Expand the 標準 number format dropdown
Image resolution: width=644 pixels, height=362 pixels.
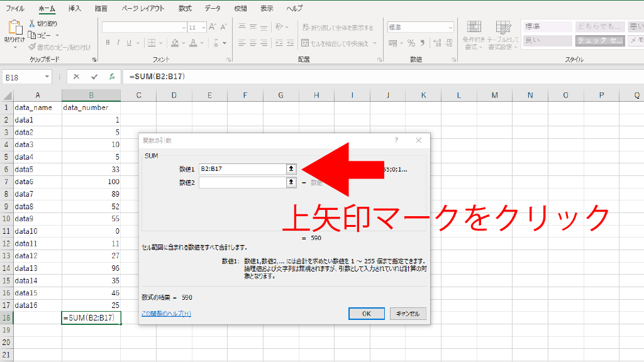click(450, 28)
